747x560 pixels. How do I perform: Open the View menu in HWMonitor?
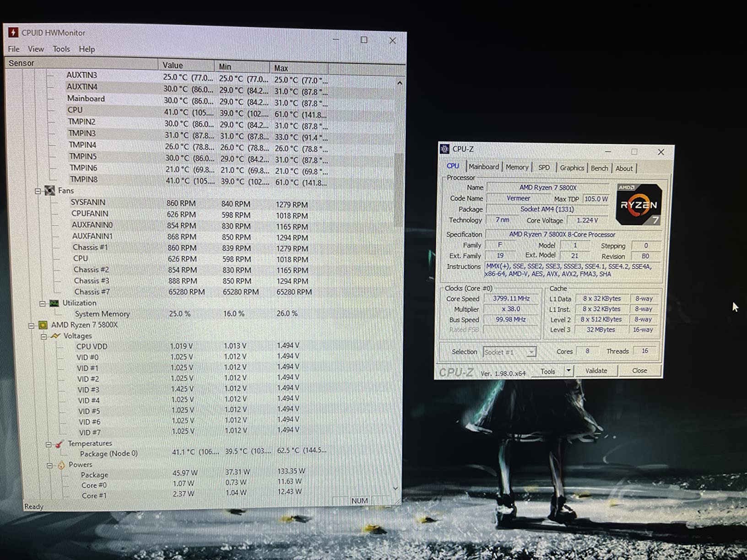point(36,49)
